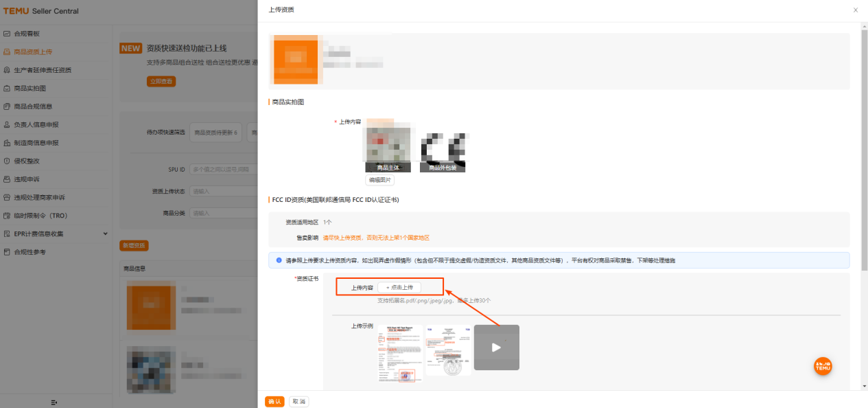This screenshot has width=868, height=408.
Task: Click the 制造商信息申报 factory icon
Action: pyautogui.click(x=8, y=143)
